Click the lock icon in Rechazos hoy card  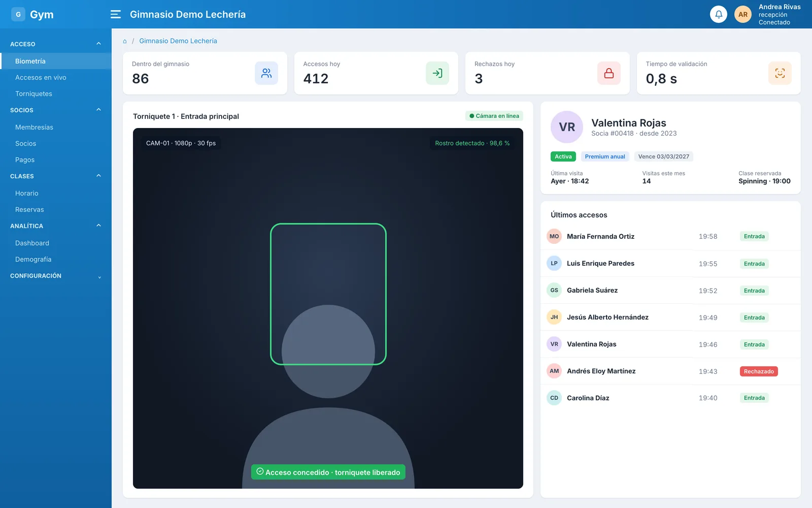[608, 73]
